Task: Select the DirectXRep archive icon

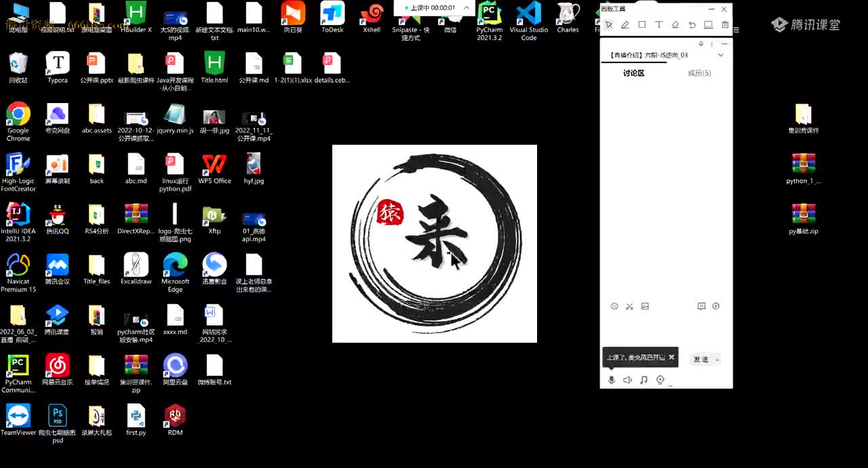Action: pyautogui.click(x=136, y=219)
